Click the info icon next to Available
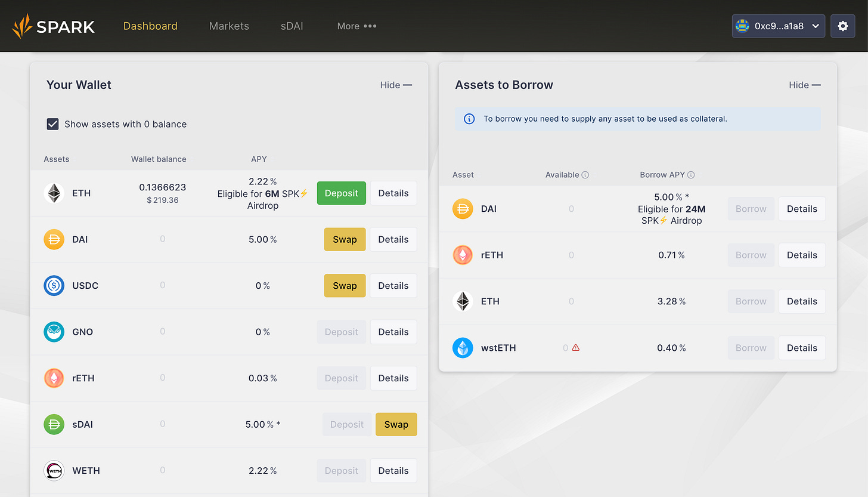The width and height of the screenshot is (868, 497). [585, 175]
